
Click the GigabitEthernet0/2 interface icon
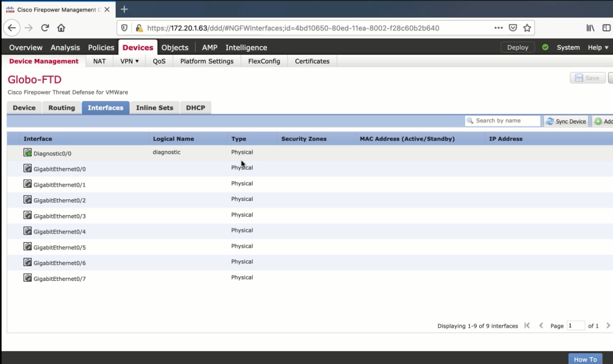[27, 199]
